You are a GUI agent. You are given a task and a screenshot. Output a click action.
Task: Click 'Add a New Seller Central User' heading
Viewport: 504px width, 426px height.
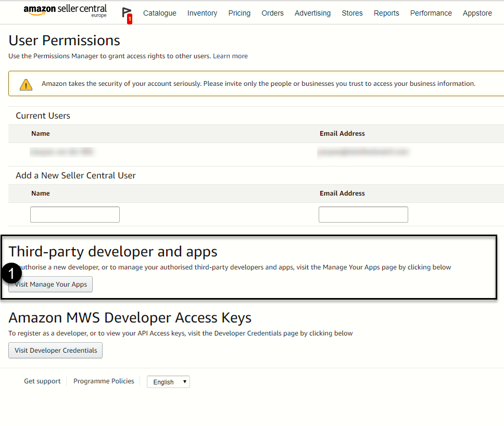click(76, 176)
